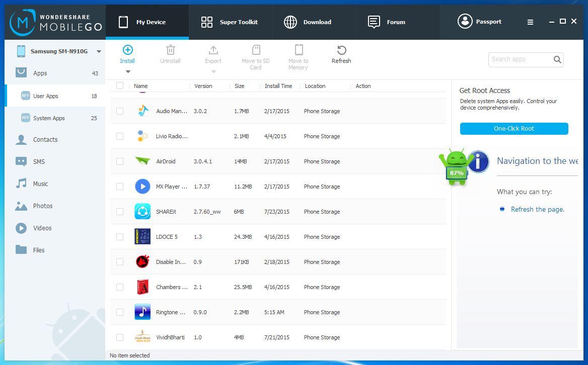
Task: Sort by the Size column header
Action: click(239, 86)
